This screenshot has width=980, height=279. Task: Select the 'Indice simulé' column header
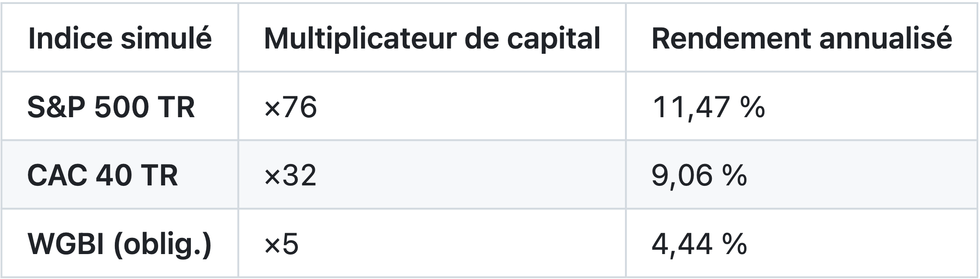(120, 38)
